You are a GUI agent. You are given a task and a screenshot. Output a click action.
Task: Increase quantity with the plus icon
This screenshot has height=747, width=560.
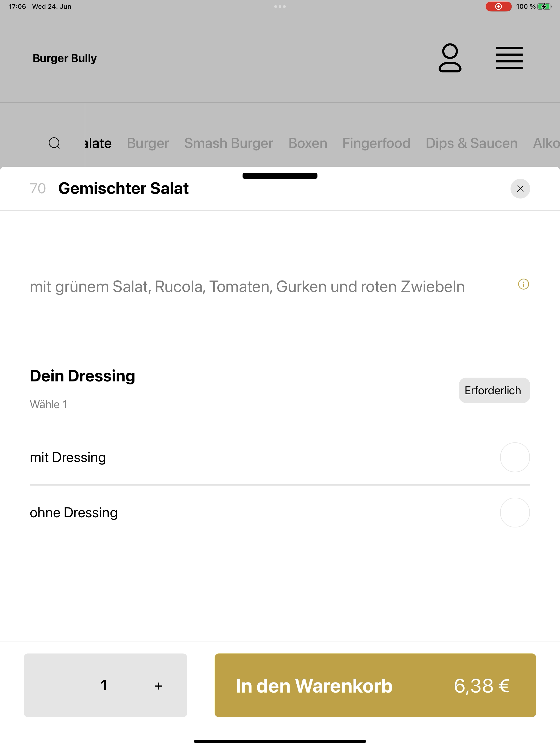click(x=158, y=686)
